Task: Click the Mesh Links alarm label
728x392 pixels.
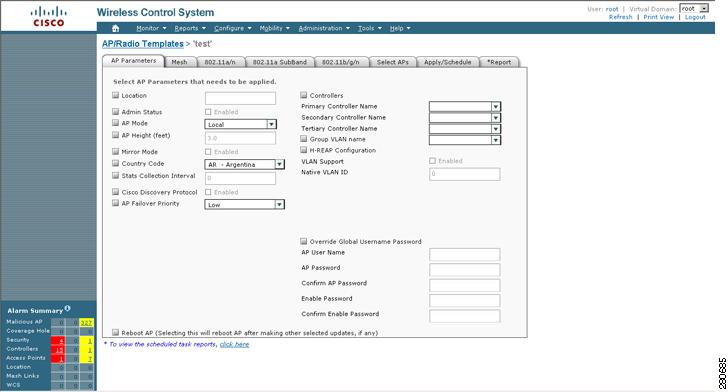Action: click(x=23, y=376)
